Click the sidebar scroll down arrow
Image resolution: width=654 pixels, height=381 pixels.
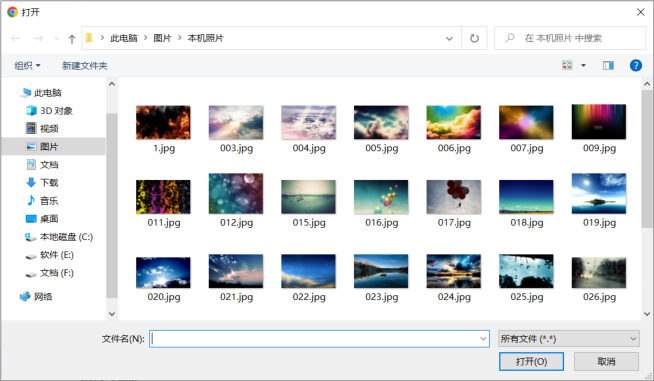point(112,313)
